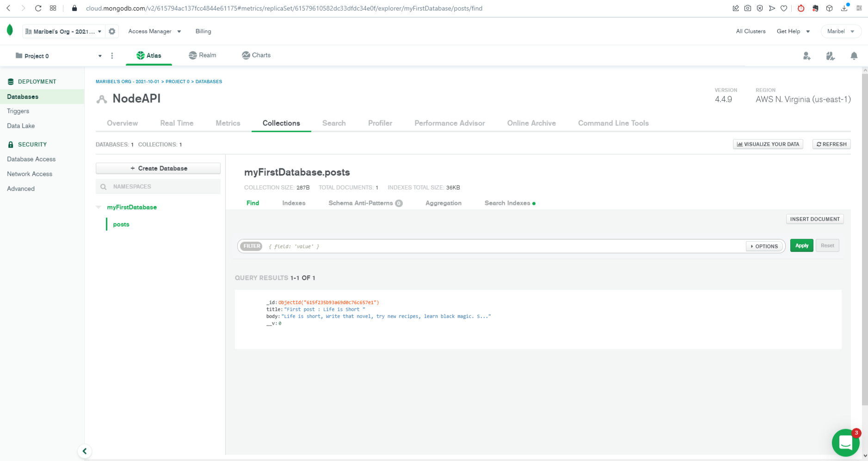Click VISUALIZE YOUR DATA button

click(x=768, y=144)
